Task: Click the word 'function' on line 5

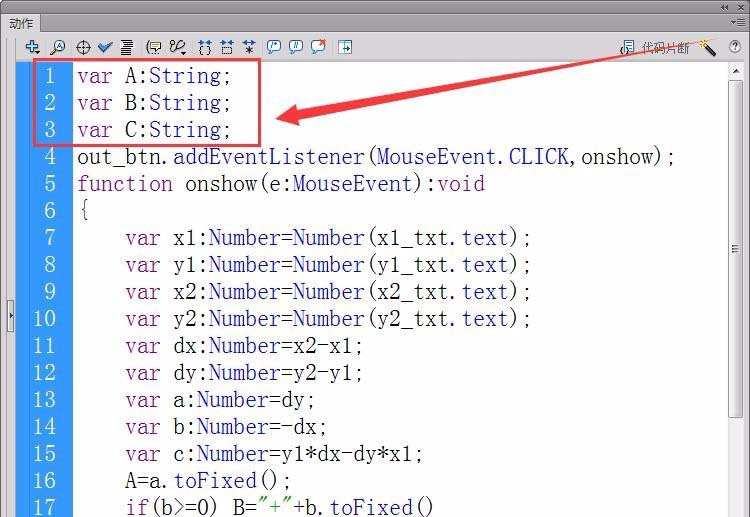Action: coord(125,184)
